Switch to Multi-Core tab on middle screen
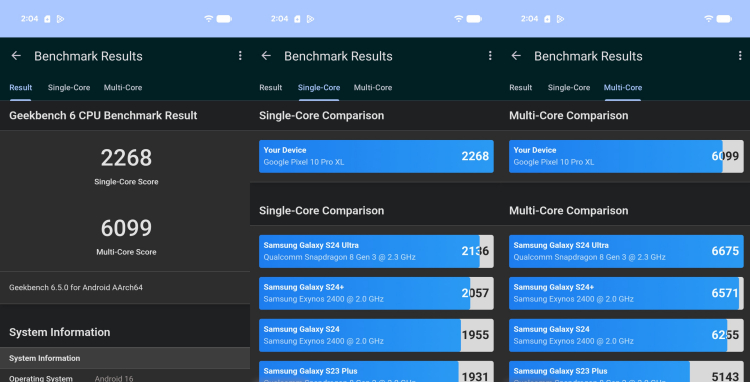 373,87
